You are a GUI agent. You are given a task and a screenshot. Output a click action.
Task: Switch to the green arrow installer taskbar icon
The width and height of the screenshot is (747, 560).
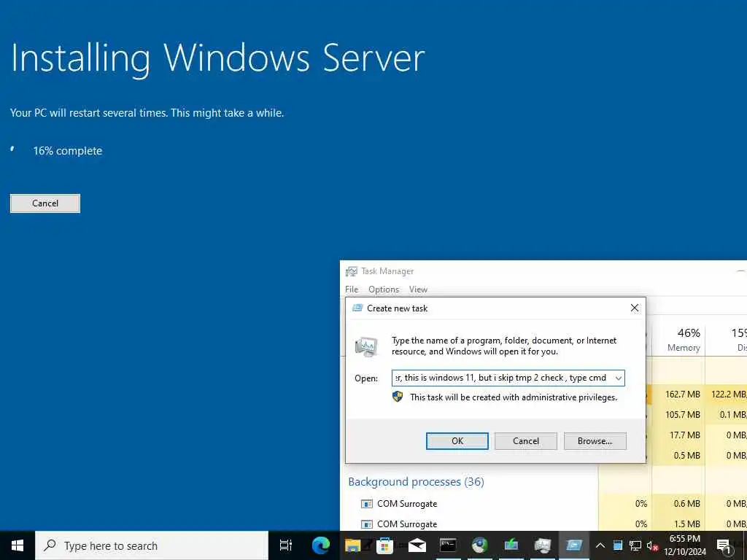(511, 545)
